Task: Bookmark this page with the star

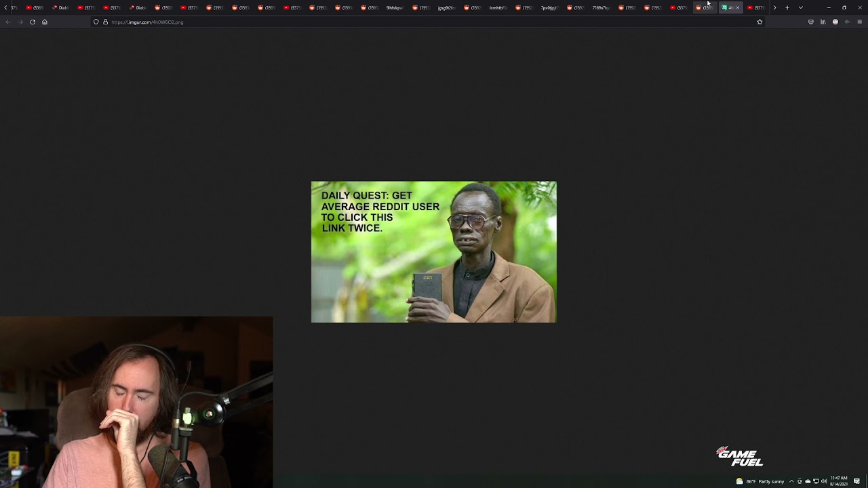Action: coord(759,22)
